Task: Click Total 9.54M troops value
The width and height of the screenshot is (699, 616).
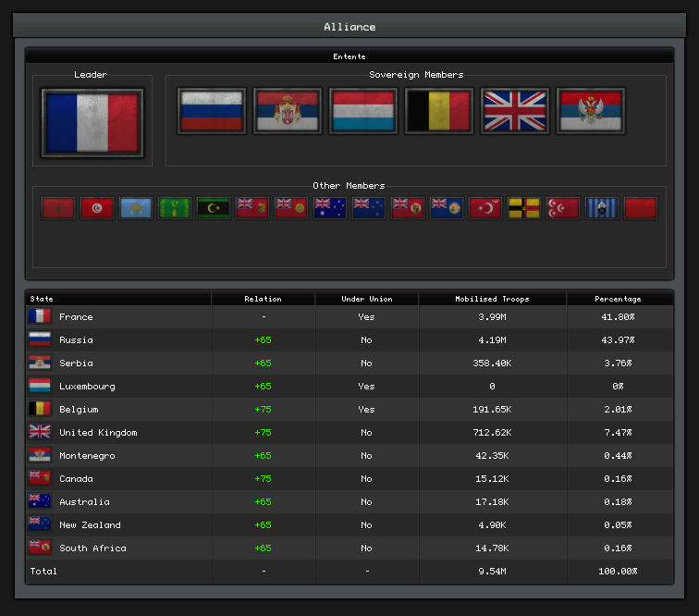Action: [492, 572]
